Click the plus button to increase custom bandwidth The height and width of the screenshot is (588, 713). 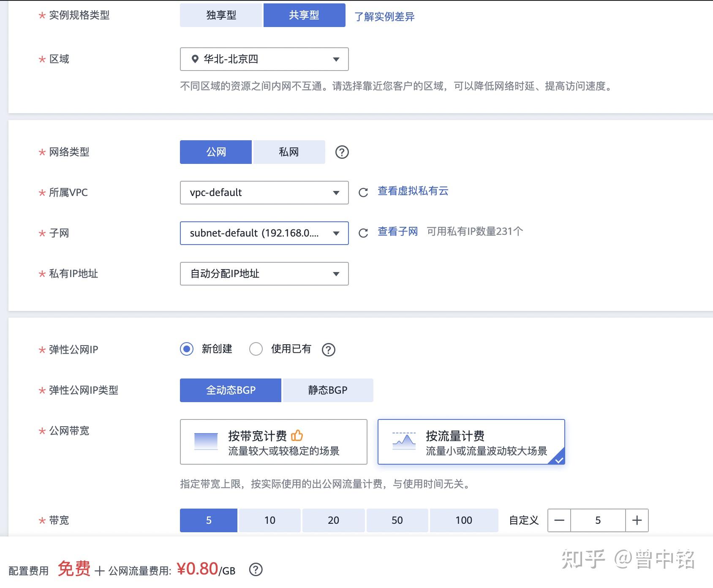[x=636, y=520]
